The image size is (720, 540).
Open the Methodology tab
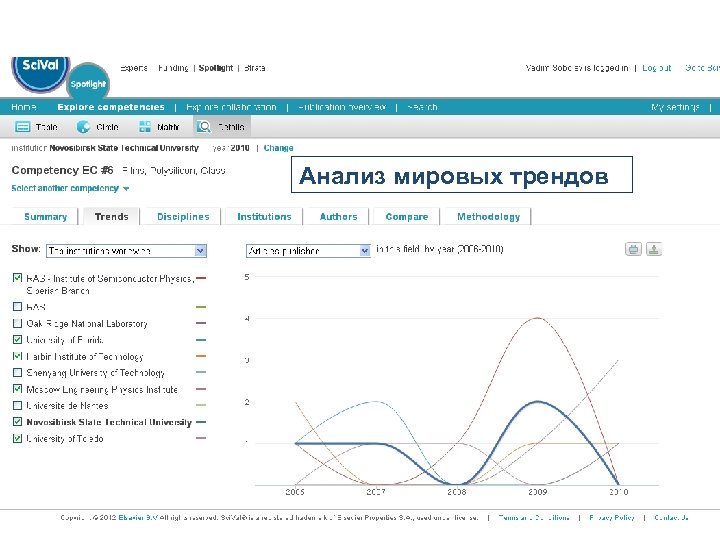pyautogui.click(x=489, y=217)
